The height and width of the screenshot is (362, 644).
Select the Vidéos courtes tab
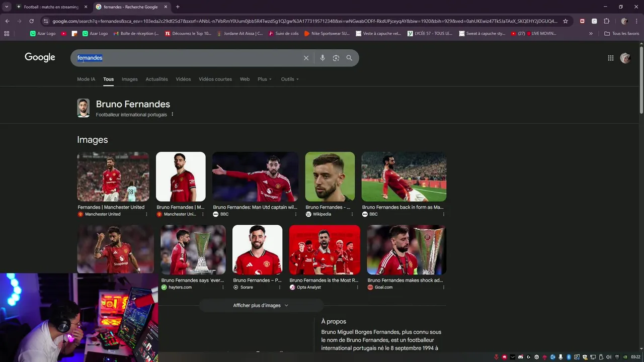click(x=215, y=79)
